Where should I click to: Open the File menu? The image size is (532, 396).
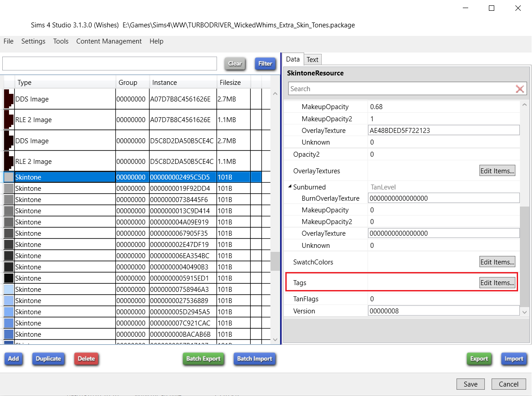tap(9, 41)
